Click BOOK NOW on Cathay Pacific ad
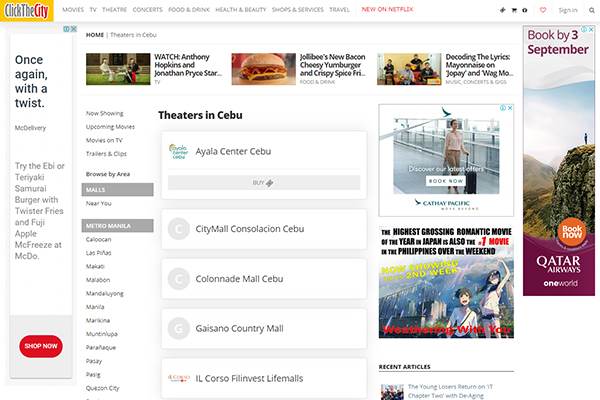The width and height of the screenshot is (600, 400). click(x=445, y=181)
